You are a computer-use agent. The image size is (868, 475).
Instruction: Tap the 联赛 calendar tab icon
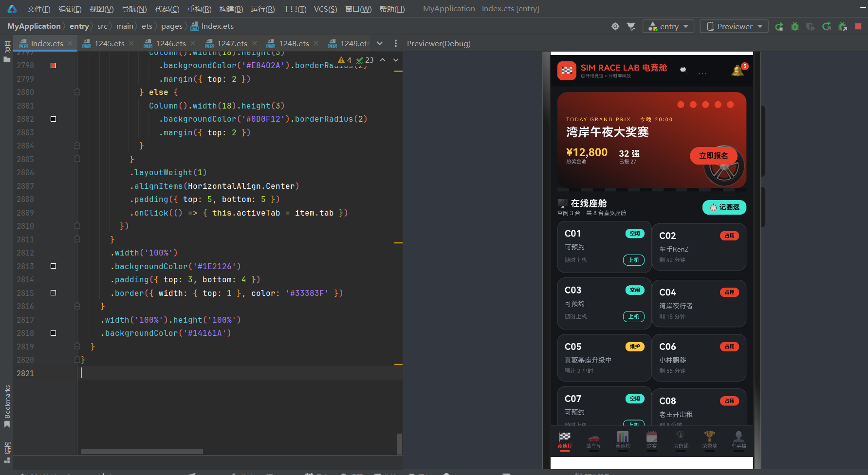click(x=652, y=437)
